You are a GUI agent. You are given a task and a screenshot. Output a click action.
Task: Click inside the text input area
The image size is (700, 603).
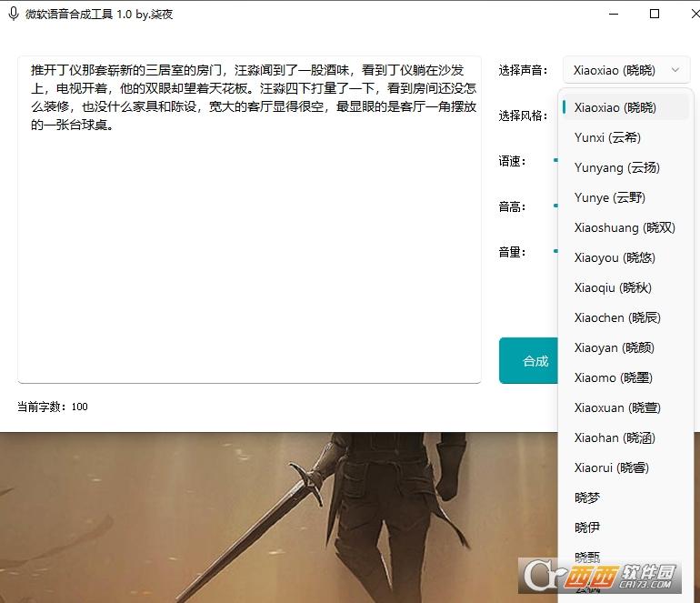point(249,220)
